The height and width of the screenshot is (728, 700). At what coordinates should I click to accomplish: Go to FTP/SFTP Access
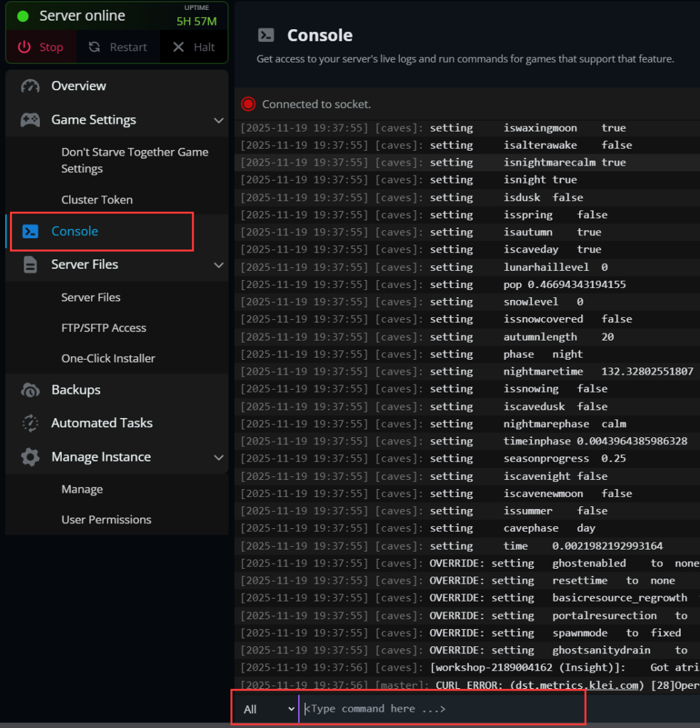[104, 328]
